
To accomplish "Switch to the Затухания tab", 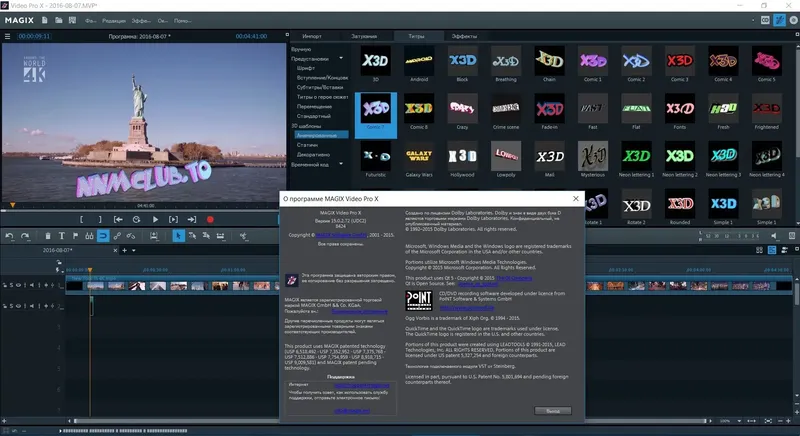I will [364, 36].
